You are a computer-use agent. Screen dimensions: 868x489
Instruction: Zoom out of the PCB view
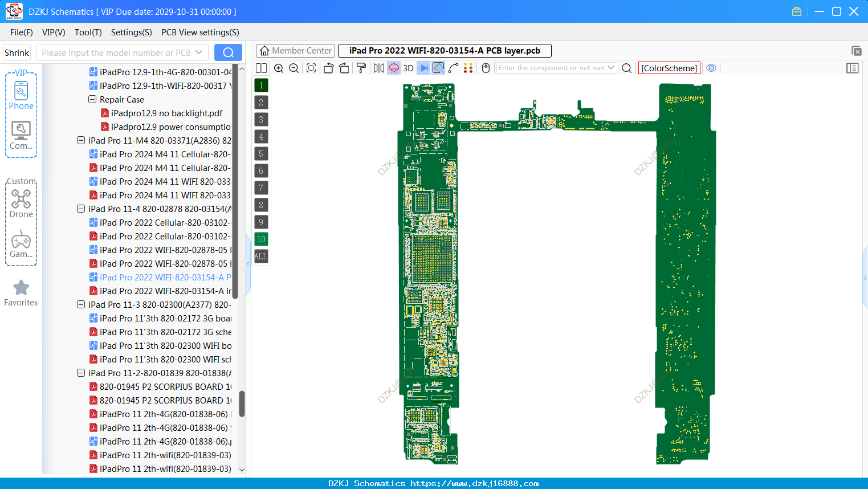[x=294, y=68]
